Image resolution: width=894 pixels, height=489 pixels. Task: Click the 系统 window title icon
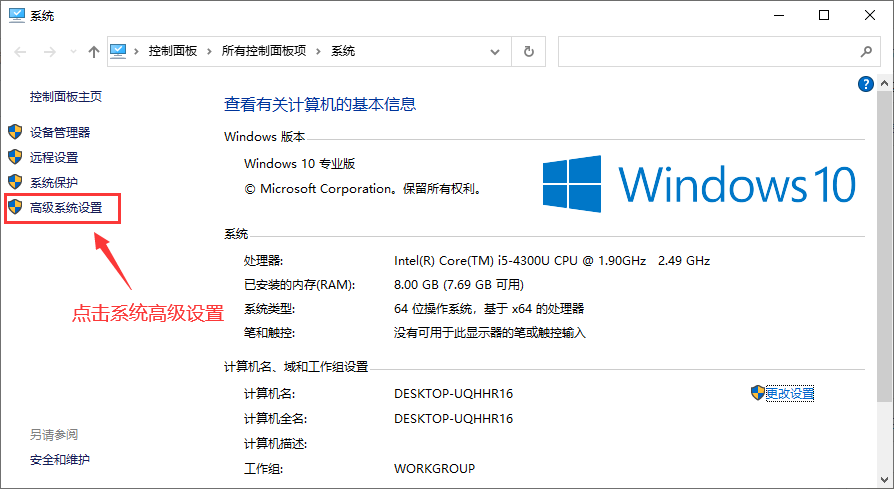(17, 15)
